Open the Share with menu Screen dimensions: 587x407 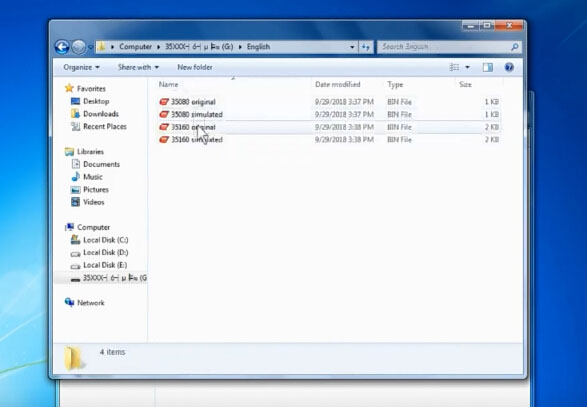[x=138, y=67]
